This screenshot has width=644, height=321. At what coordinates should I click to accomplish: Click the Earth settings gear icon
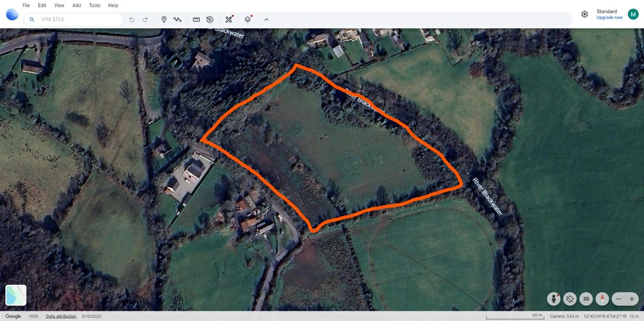(585, 14)
